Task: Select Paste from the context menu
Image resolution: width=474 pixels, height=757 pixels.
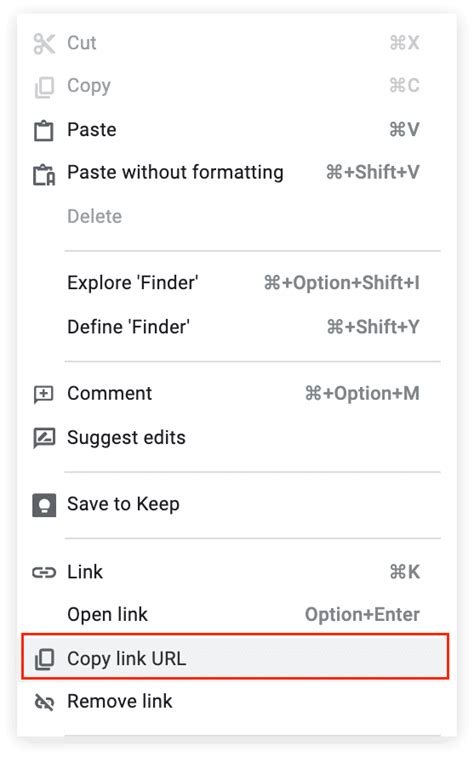Action: [237, 130]
